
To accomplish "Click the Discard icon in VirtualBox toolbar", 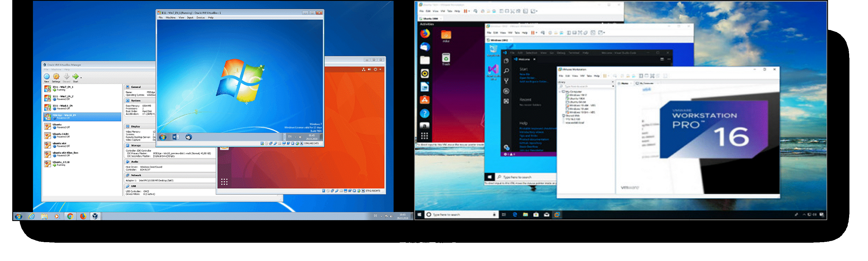I will pos(67,76).
